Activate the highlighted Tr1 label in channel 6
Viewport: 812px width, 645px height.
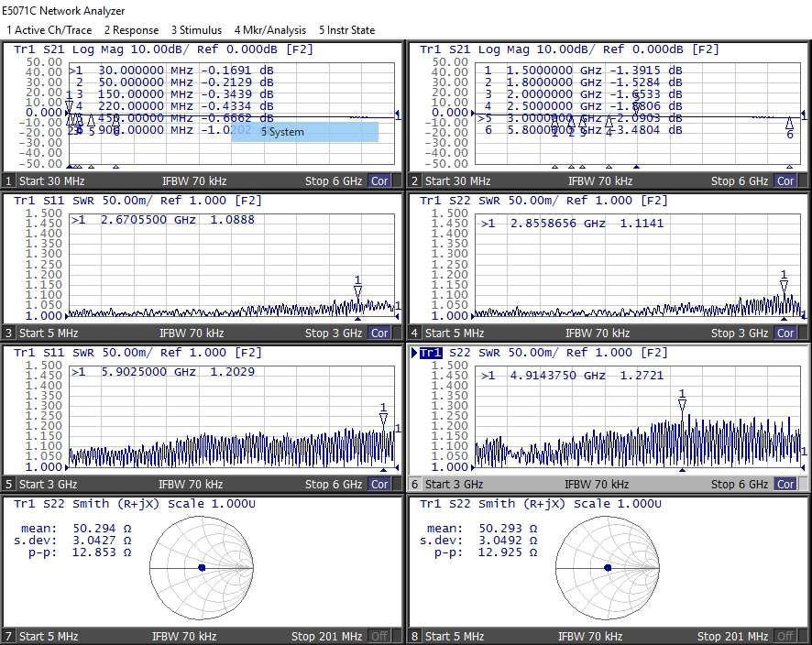click(431, 353)
